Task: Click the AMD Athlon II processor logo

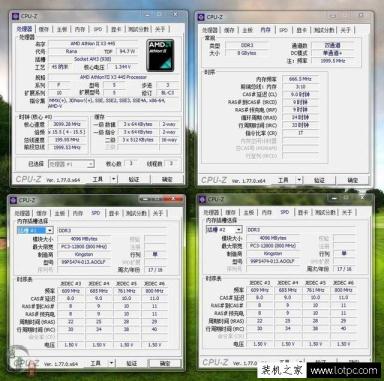Action: [160, 56]
